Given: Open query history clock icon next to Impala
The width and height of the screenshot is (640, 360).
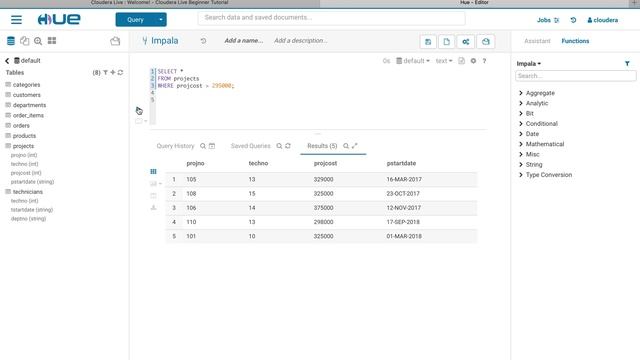Looking at the screenshot, I should pos(203,41).
